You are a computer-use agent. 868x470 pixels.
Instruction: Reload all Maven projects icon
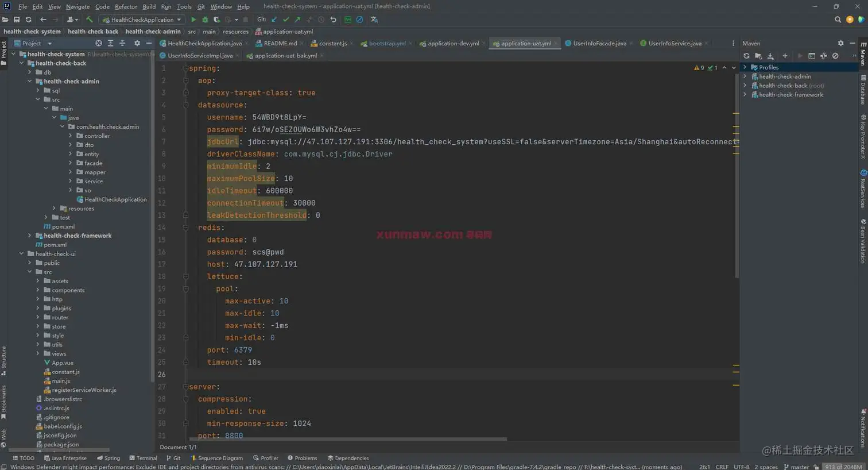click(746, 56)
